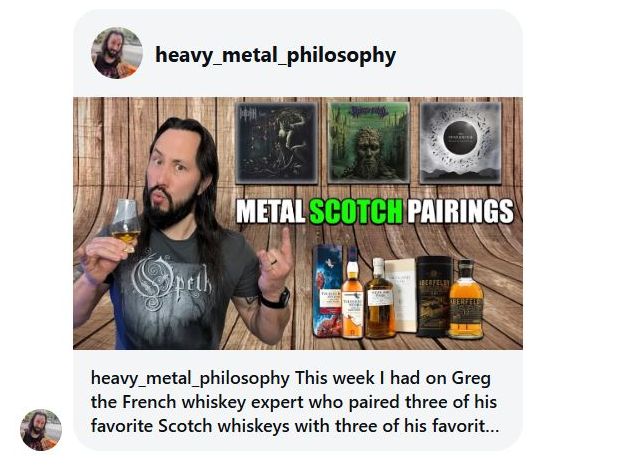Click the plain white whisky box
Image resolution: width=629 pixels, height=468 pixels.
pos(400,296)
